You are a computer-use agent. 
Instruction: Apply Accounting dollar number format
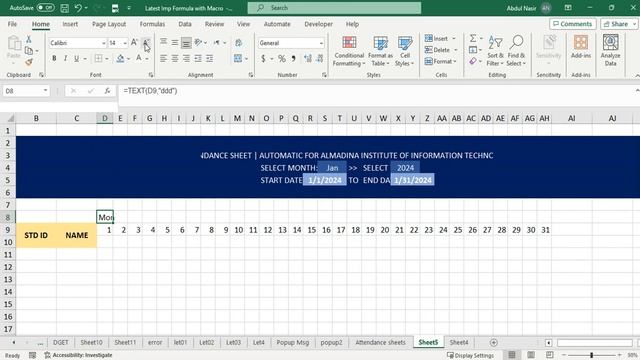(263, 58)
